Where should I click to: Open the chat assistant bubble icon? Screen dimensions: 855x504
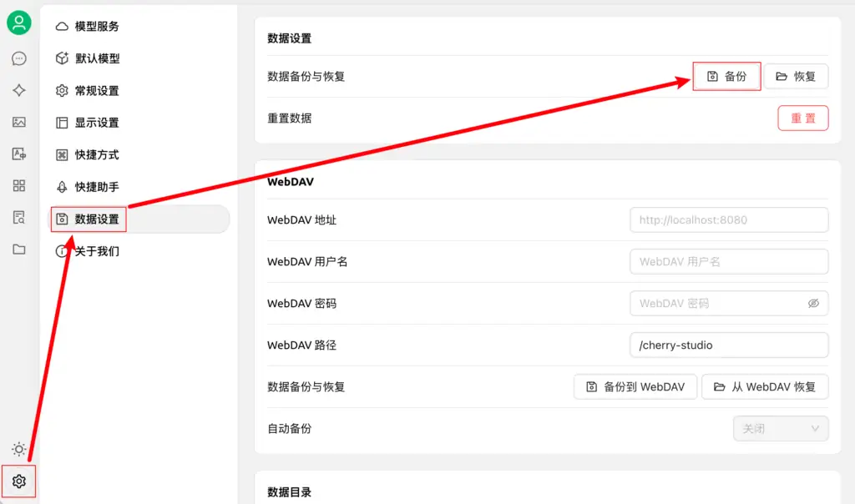[x=18, y=58]
